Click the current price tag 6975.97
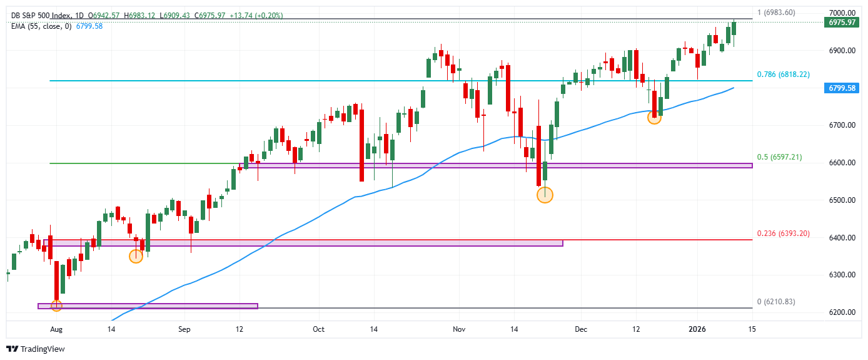Image resolution: width=868 pixels, height=360 pixels. (840, 22)
